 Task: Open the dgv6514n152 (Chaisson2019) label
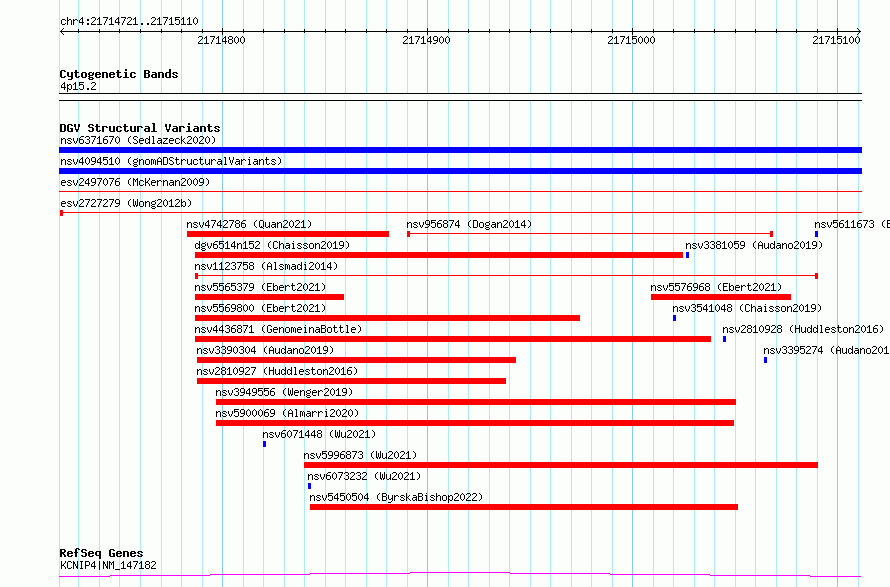click(x=272, y=245)
